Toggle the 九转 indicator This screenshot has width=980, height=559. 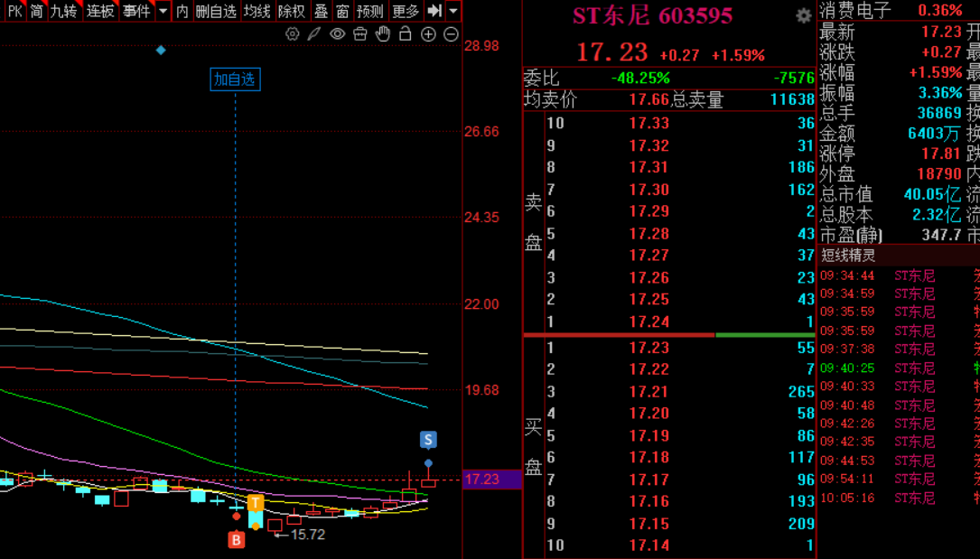pyautogui.click(x=64, y=11)
